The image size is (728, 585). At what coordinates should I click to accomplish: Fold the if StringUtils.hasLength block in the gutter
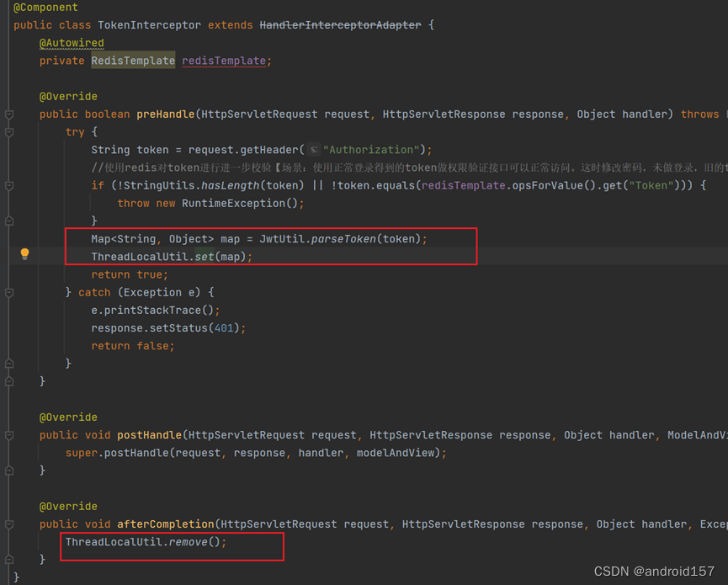[x=8, y=186]
